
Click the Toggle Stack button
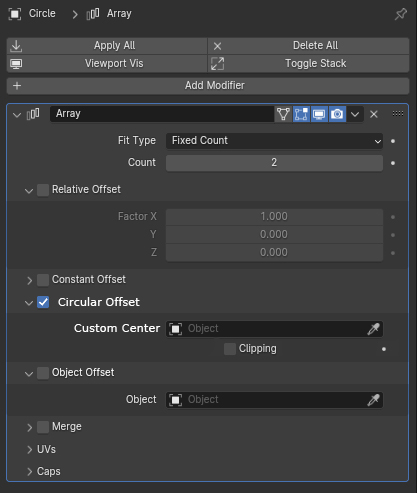tap(309, 64)
